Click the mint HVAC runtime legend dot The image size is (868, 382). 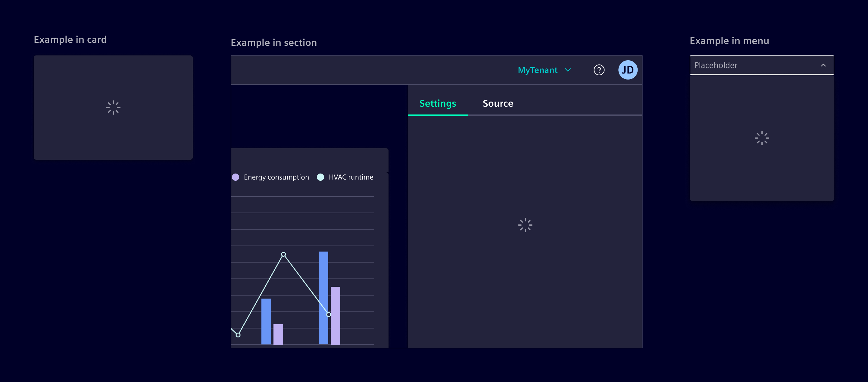[320, 177]
